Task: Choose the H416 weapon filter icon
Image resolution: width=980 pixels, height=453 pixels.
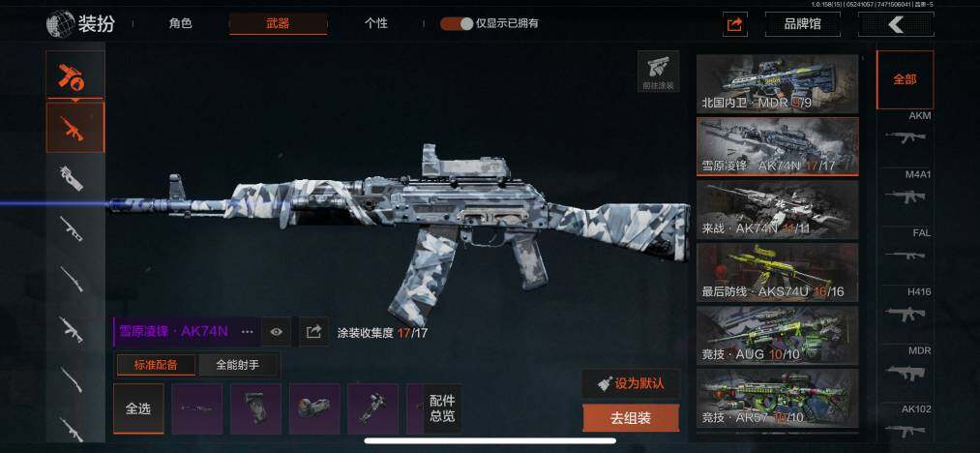Action: point(905,314)
